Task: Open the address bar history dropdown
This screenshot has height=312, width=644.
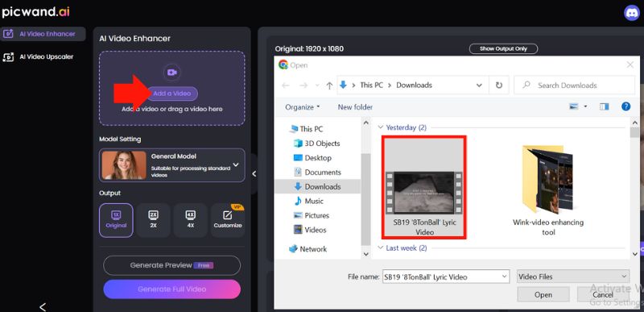Action: click(479, 85)
